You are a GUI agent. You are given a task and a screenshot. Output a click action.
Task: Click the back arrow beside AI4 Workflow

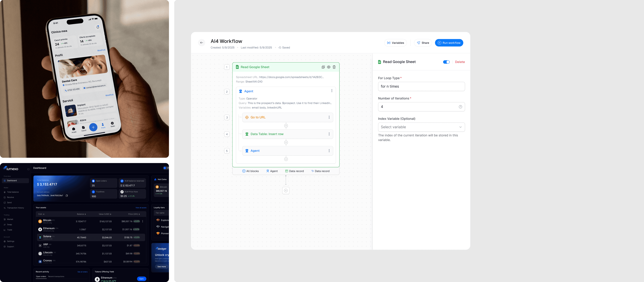(202, 43)
